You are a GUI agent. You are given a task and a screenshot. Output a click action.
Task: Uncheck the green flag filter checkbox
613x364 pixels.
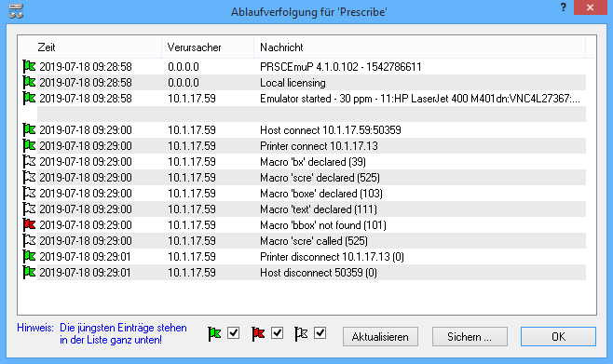coord(234,333)
